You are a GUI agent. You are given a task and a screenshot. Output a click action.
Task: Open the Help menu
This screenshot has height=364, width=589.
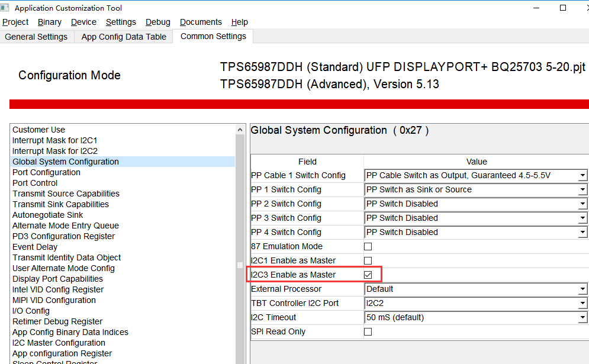[x=240, y=22]
